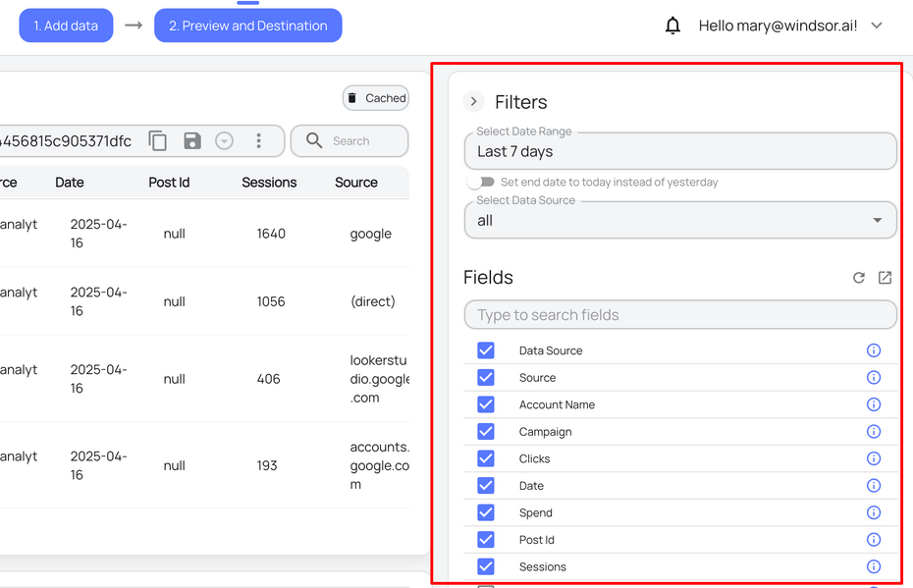
Task: Uncheck the Sessions checkbox
Action: pos(486,566)
